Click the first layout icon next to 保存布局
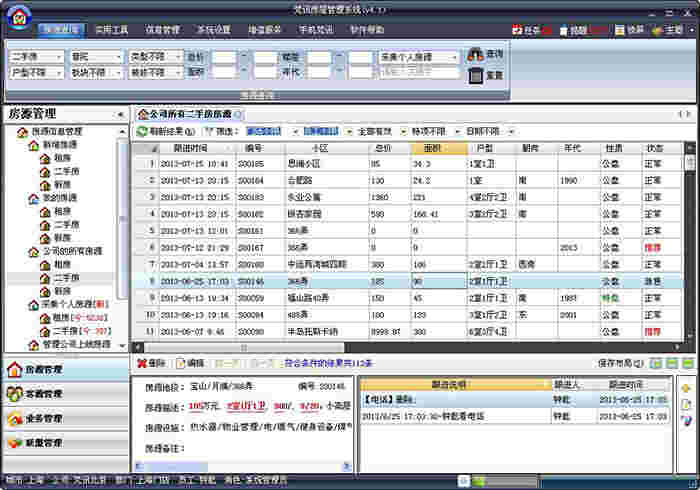 (656, 363)
